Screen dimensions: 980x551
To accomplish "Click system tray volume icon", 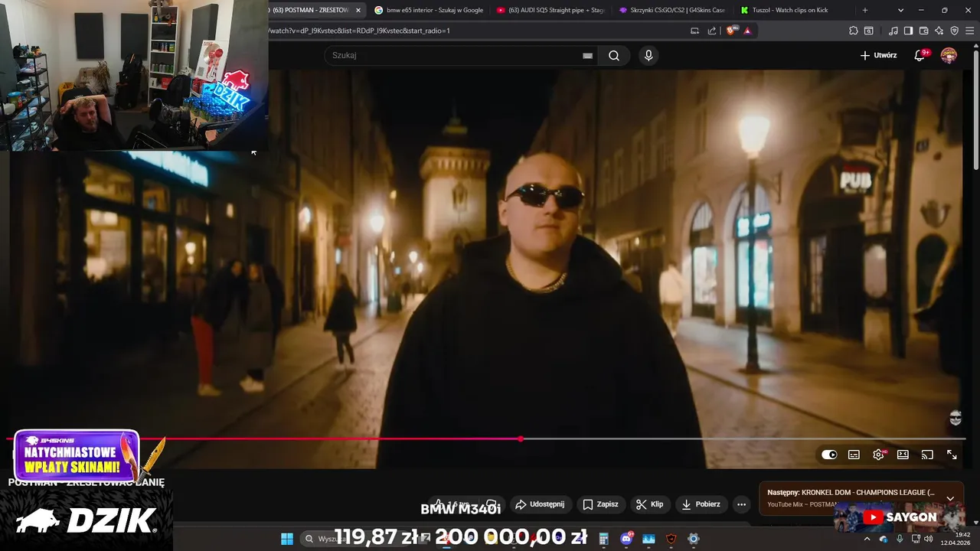I will coord(929,539).
